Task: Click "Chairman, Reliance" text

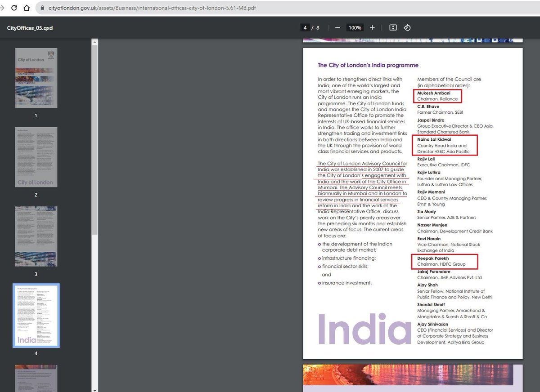Action: pos(437,99)
